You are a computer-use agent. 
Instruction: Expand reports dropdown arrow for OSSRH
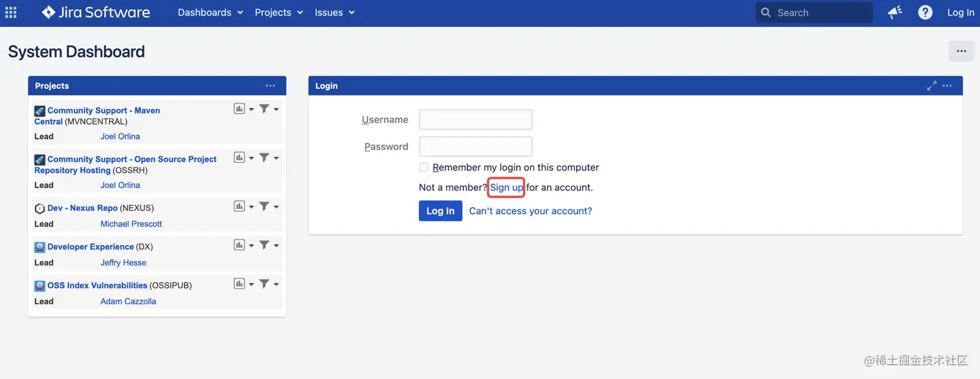[251, 158]
